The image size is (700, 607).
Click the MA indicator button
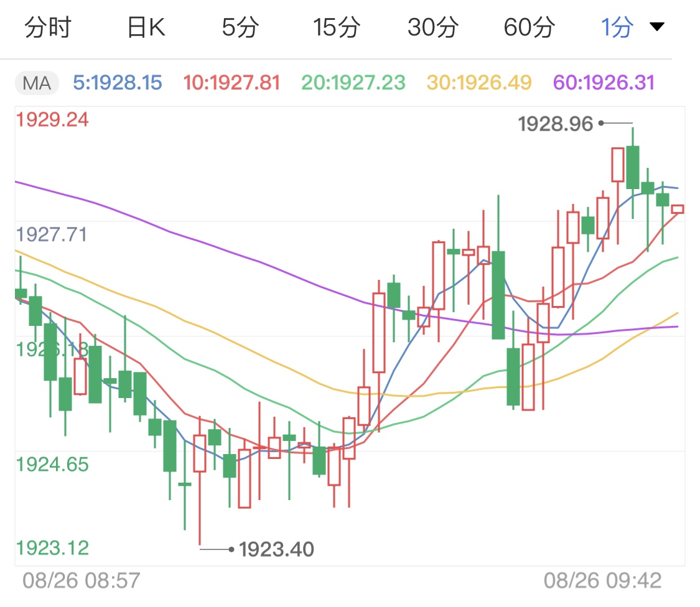point(37,83)
